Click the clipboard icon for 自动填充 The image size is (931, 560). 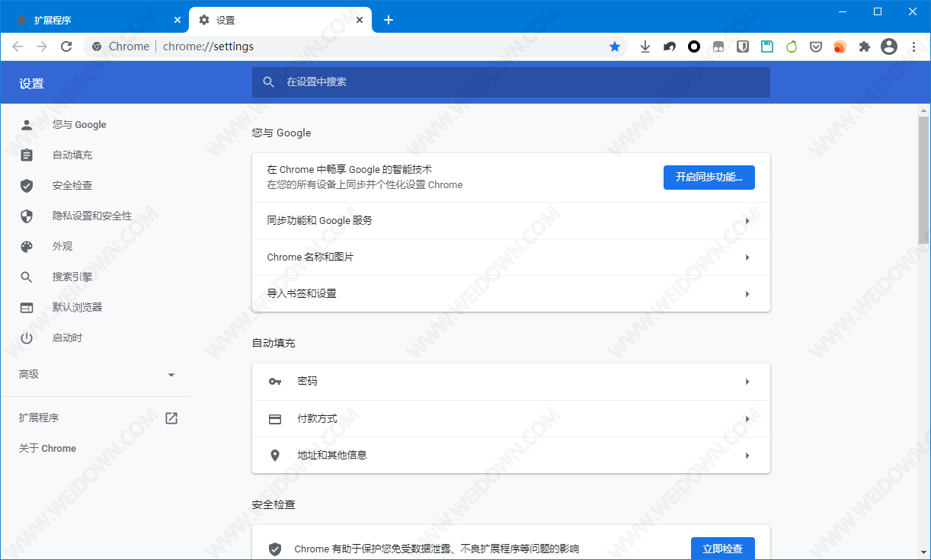click(x=27, y=155)
